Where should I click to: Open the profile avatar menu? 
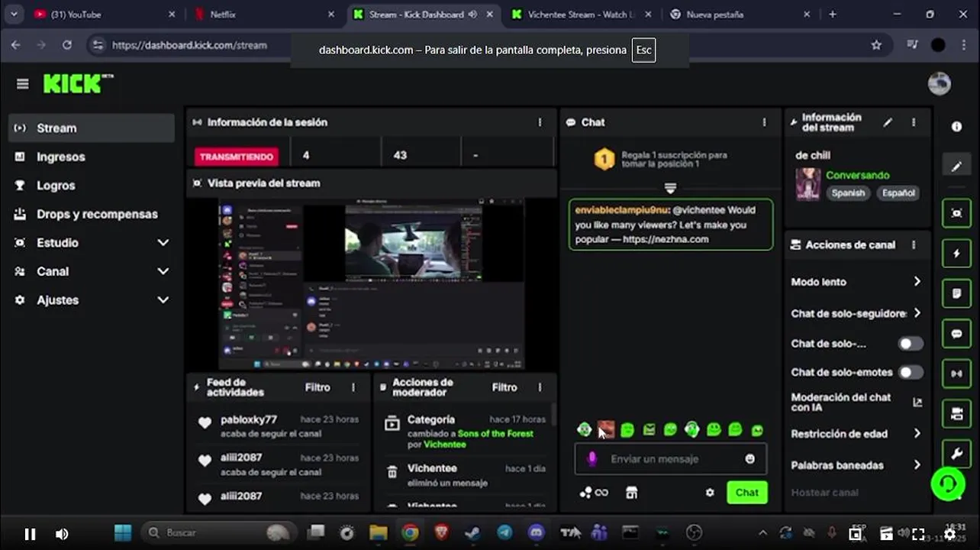(x=939, y=83)
